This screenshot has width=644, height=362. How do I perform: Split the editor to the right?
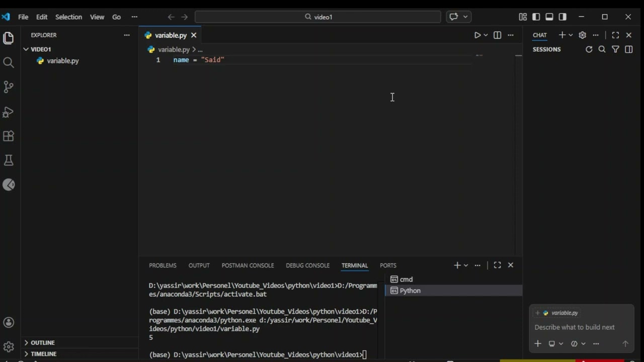coord(497,35)
